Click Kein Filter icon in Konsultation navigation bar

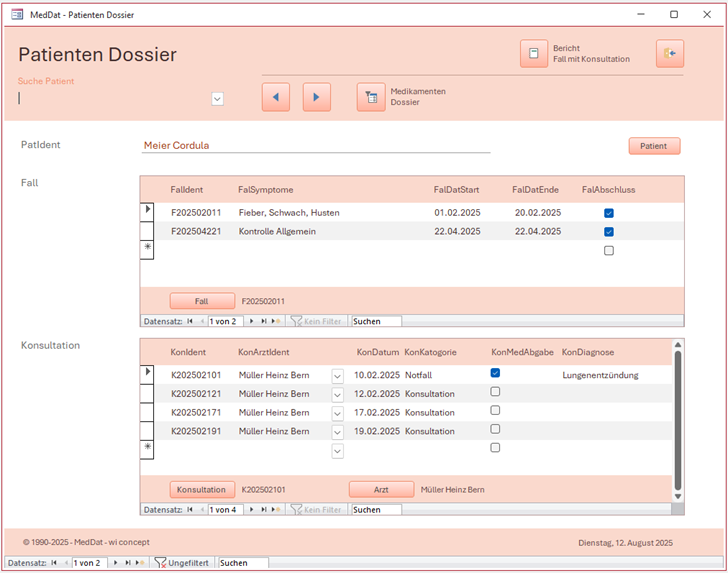(x=296, y=509)
